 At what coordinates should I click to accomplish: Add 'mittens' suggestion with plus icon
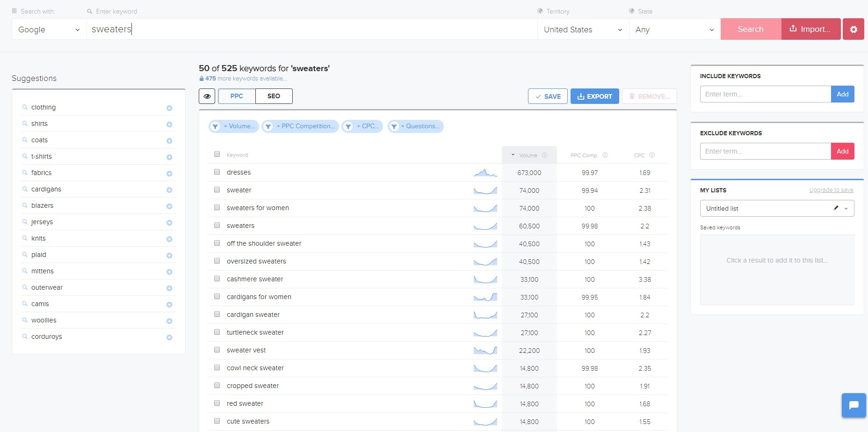169,272
